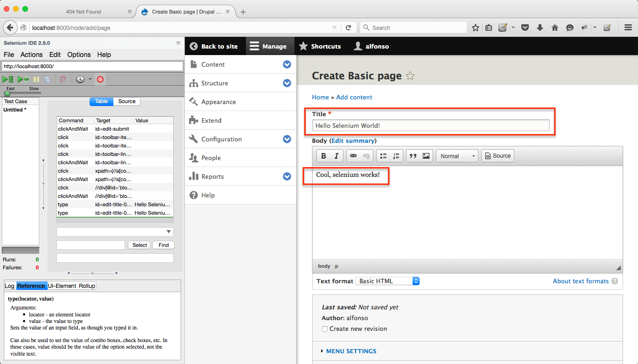
Task: Bookmark this page with the toolbar star
Action: click(x=476, y=28)
